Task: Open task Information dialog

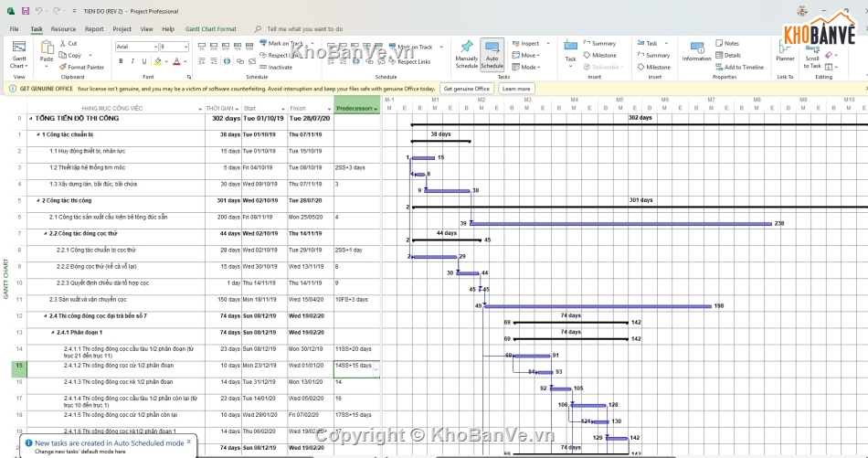Action: pos(696,53)
